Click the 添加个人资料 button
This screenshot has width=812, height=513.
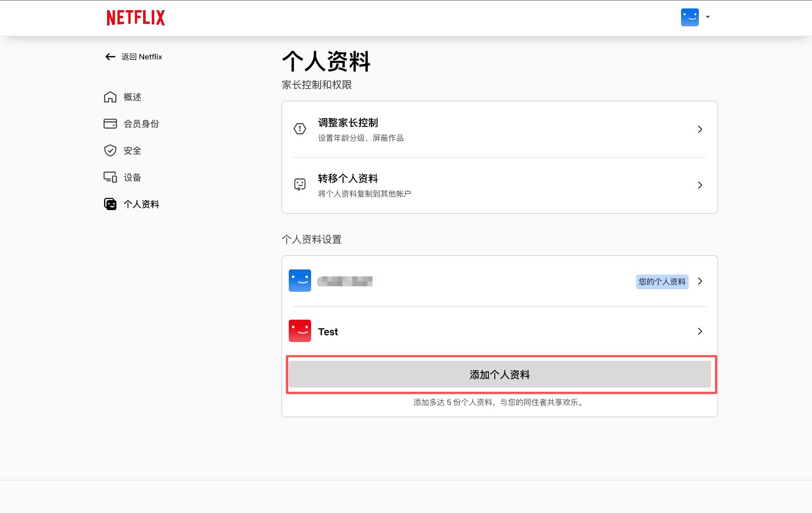click(x=500, y=374)
